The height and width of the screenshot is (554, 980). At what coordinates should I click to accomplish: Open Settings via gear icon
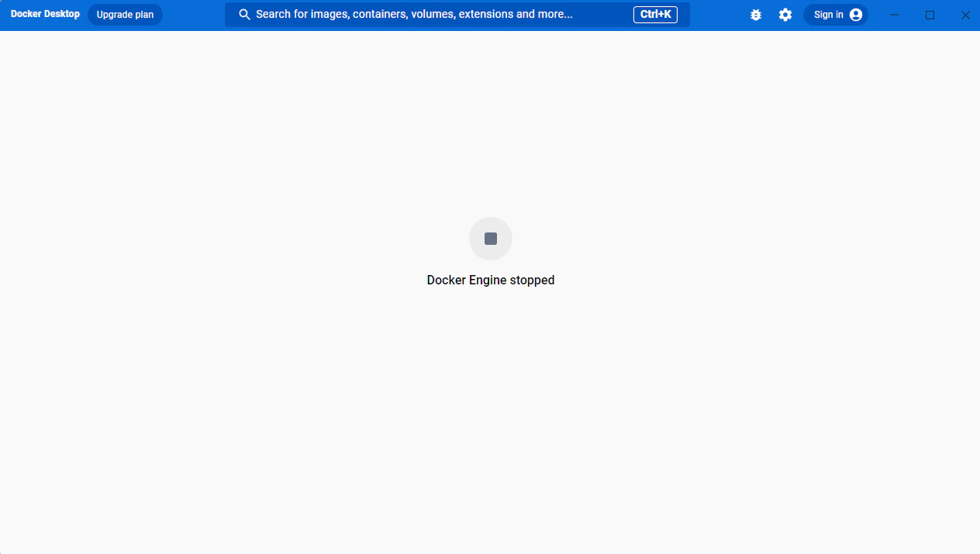785,15
